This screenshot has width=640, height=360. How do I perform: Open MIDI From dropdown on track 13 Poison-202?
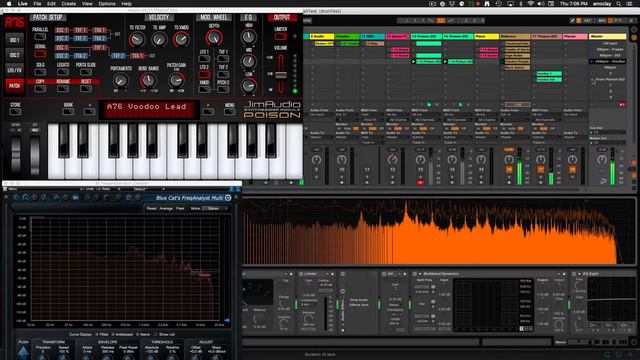(x=426, y=115)
